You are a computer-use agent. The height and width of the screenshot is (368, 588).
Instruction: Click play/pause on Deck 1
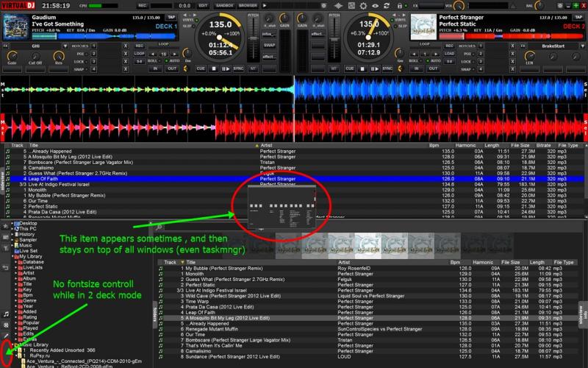[x=226, y=68]
